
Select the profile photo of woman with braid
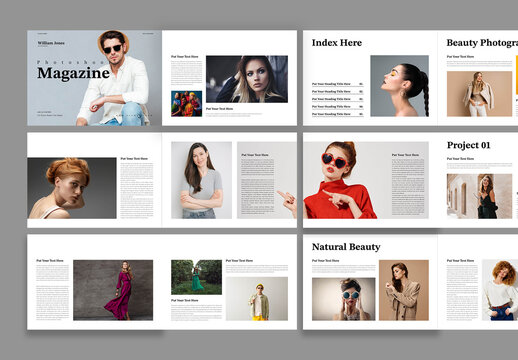point(399,86)
